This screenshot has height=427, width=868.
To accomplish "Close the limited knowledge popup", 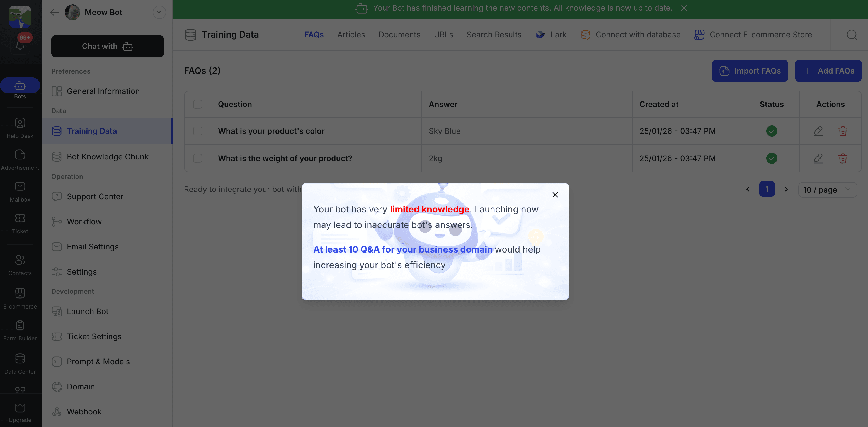I will 555,195.
